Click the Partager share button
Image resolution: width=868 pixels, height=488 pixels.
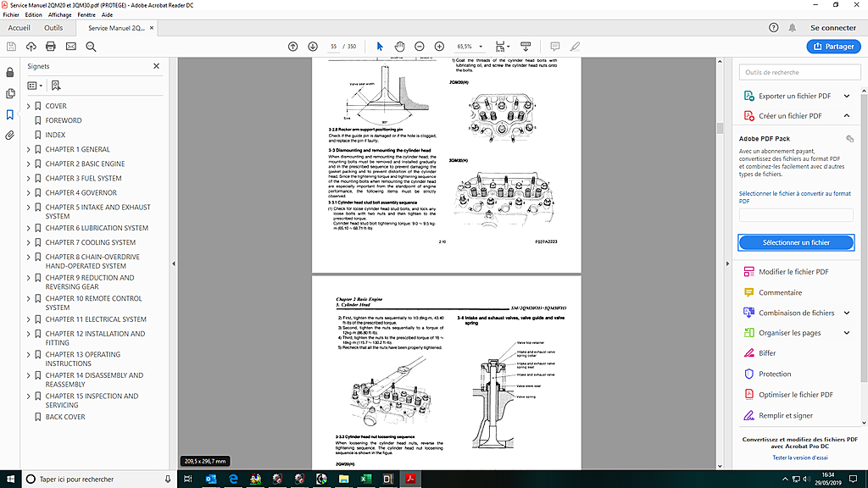(x=834, y=47)
